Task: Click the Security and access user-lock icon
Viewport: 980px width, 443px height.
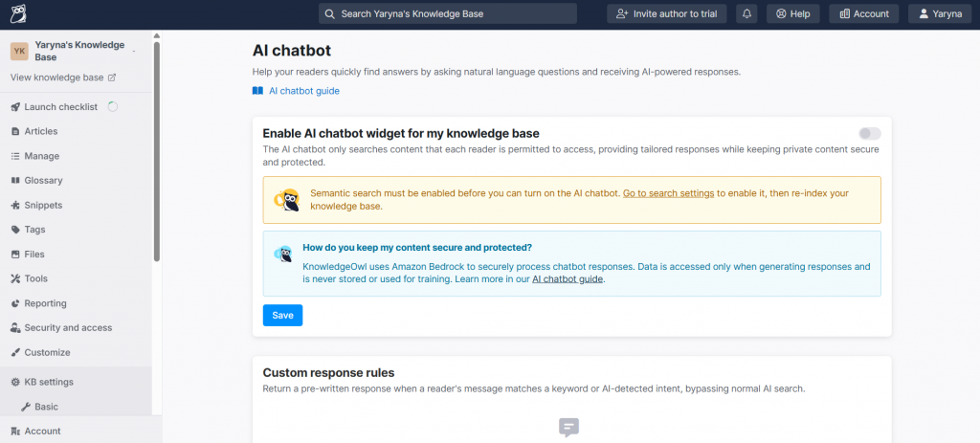Action: 15,328
